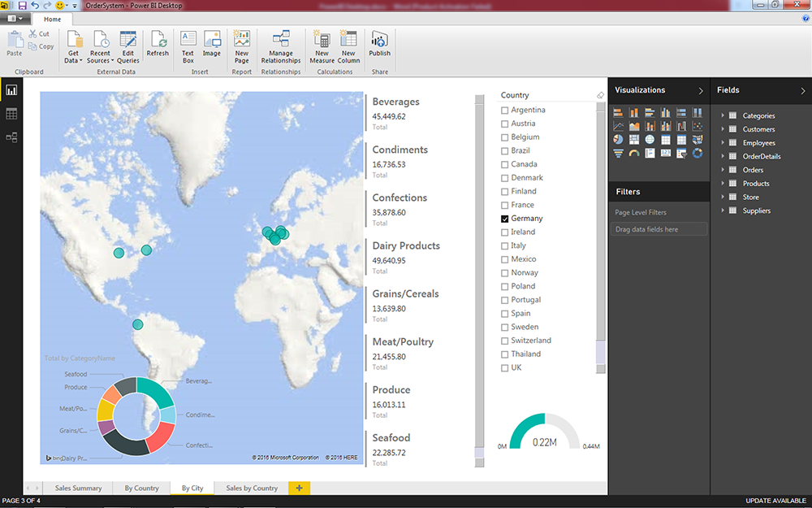Add a page with the yellow plus button
The height and width of the screenshot is (508, 812).
(x=300, y=488)
